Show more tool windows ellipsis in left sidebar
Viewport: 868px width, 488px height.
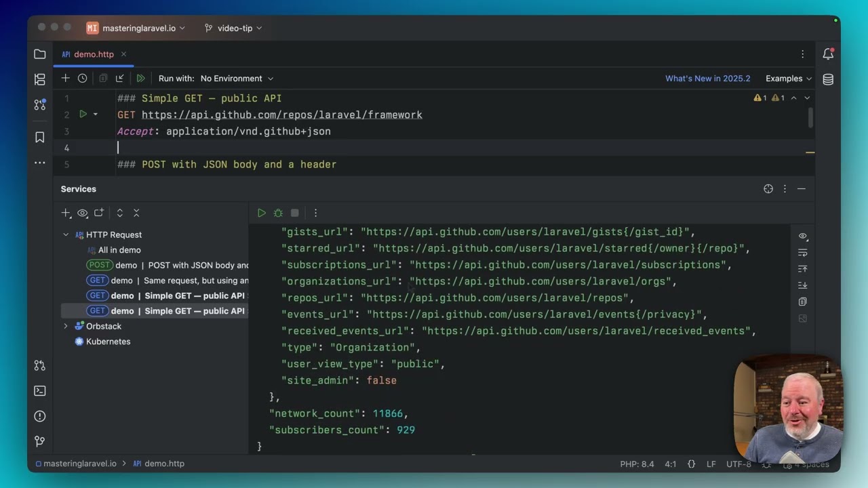click(40, 163)
